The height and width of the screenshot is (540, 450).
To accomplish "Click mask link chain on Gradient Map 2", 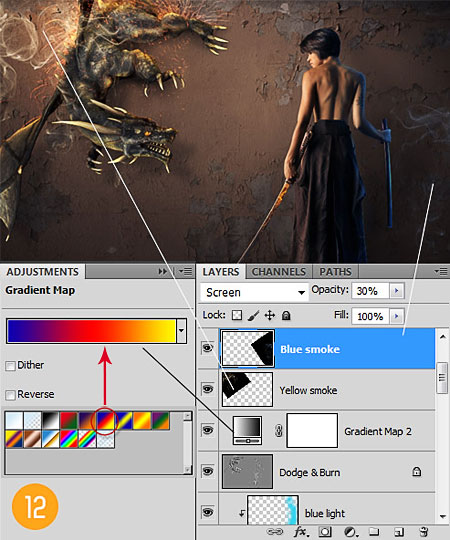I will 279,431.
